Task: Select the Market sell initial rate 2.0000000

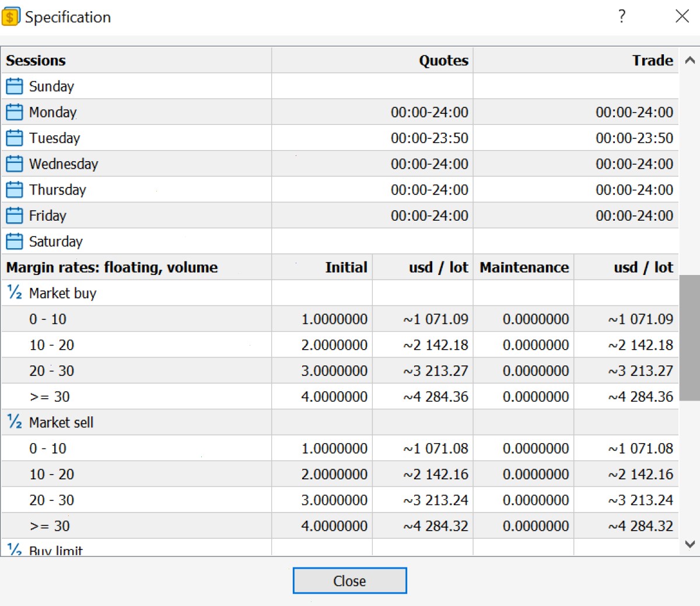Action: pos(334,474)
